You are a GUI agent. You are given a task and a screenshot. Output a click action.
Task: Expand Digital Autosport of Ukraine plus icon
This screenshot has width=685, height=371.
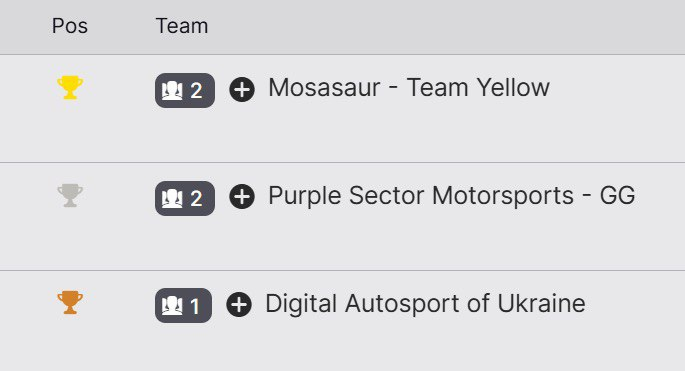pos(239,304)
